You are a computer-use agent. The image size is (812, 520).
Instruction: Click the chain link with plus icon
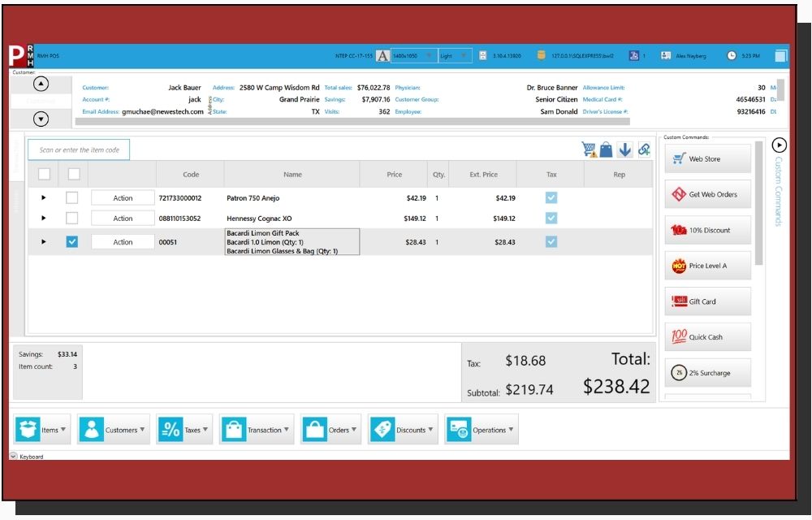644,149
